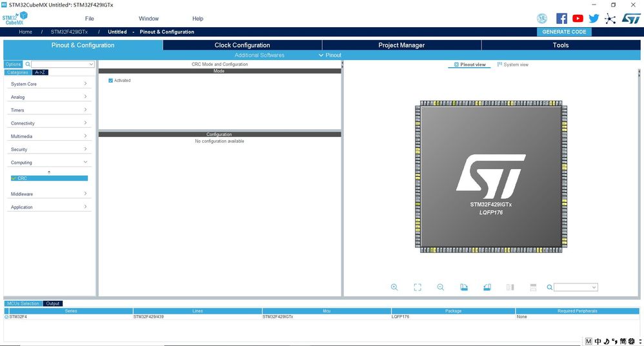The width and height of the screenshot is (644, 346).
Task: Click the IME simplified Chinese icon
Action: pyautogui.click(x=623, y=341)
